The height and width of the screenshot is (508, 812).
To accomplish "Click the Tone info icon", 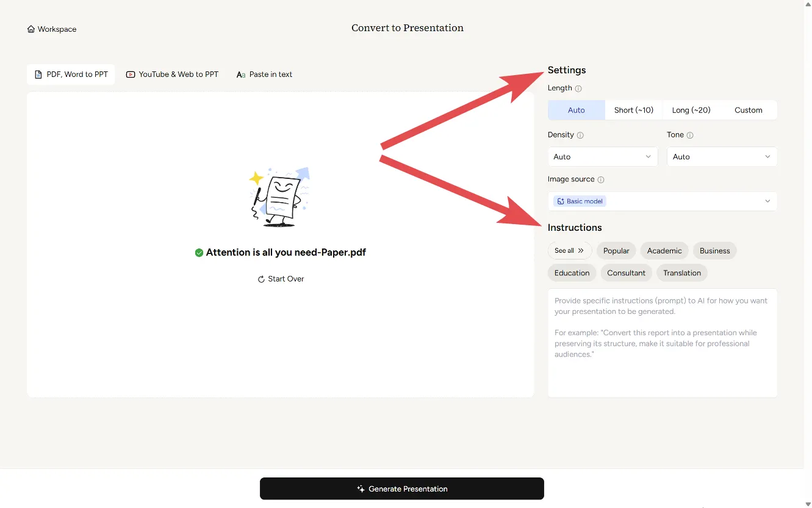I will pyautogui.click(x=690, y=135).
